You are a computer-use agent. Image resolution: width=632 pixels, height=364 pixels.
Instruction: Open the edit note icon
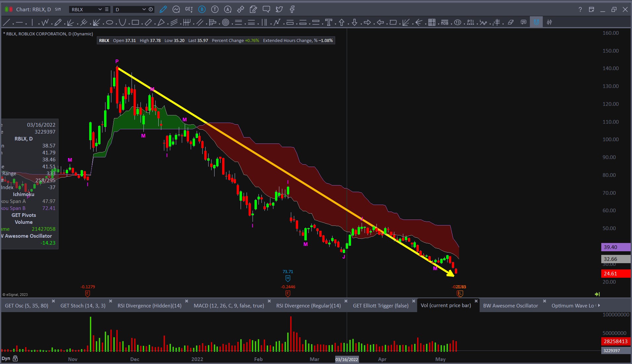[254, 10]
